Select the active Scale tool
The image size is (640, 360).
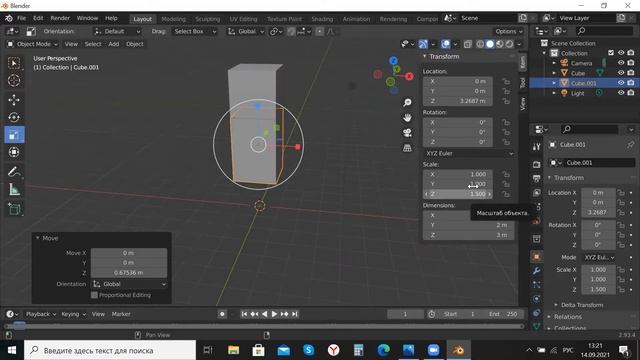click(14, 135)
